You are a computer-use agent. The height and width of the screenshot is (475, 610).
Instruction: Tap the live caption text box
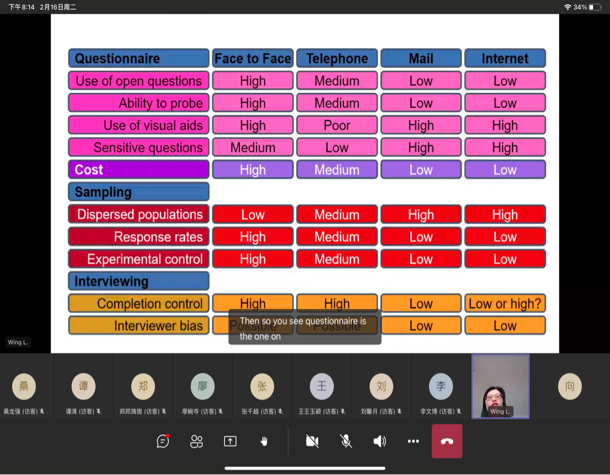point(305,328)
